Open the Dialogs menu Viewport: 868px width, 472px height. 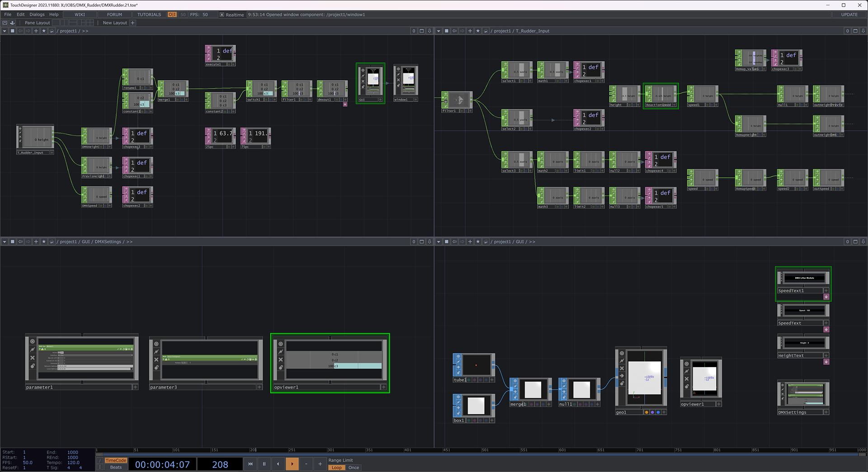click(x=37, y=14)
